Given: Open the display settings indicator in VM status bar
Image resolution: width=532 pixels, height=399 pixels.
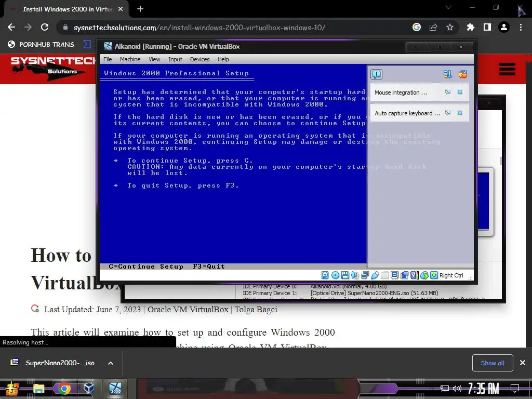Looking at the screenshot, I should [x=395, y=275].
